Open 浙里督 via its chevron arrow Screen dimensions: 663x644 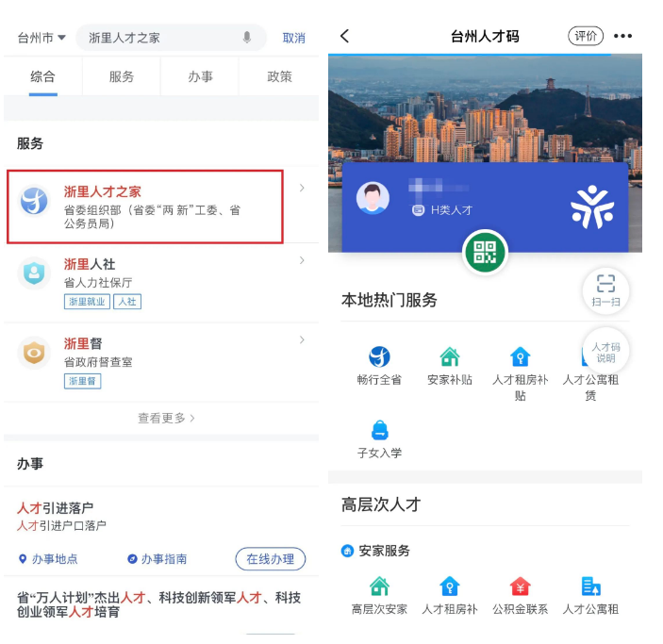click(x=302, y=340)
